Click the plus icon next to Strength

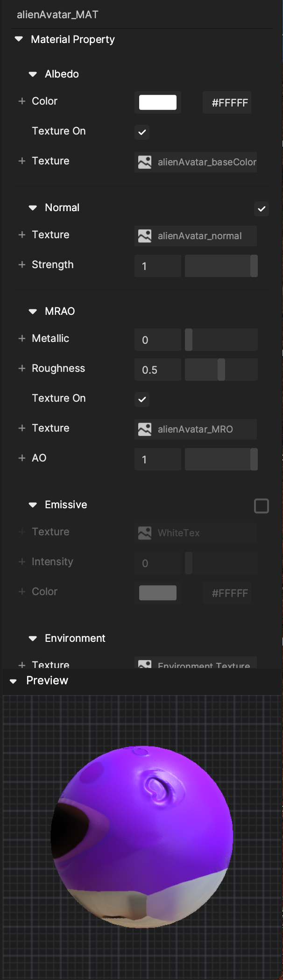pos(21,264)
